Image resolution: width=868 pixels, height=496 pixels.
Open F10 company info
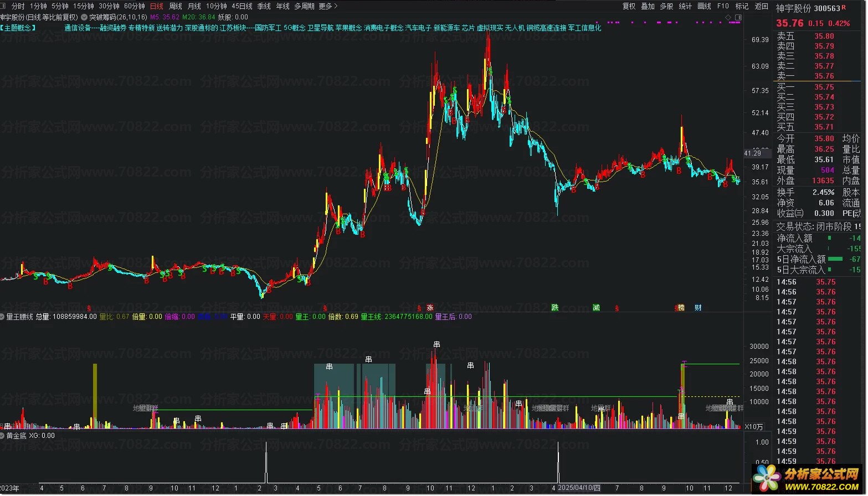[x=723, y=6]
